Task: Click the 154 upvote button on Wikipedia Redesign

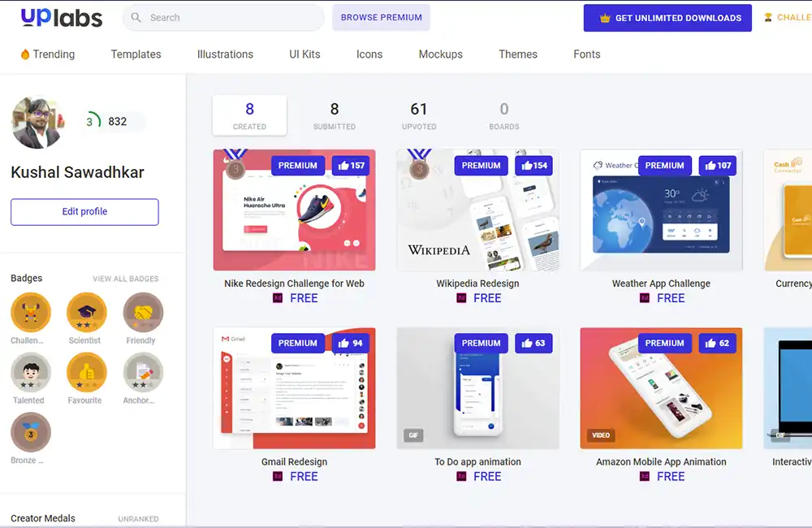Action: click(x=534, y=165)
